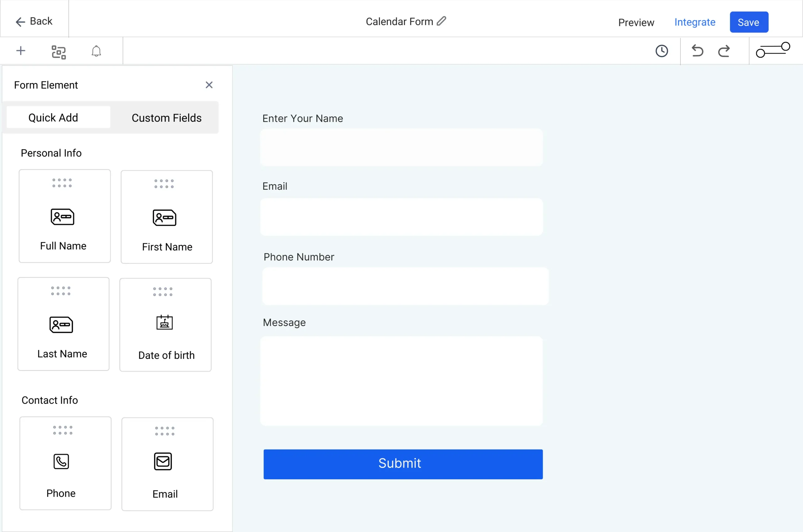Image resolution: width=803 pixels, height=532 pixels.
Task: Open the form layout manager icon
Action: pyautogui.click(x=58, y=52)
